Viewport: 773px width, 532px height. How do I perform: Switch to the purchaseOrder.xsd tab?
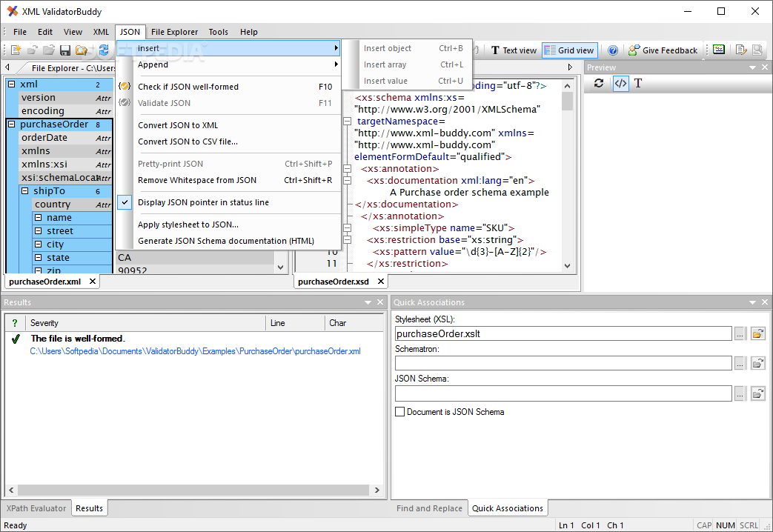[334, 282]
